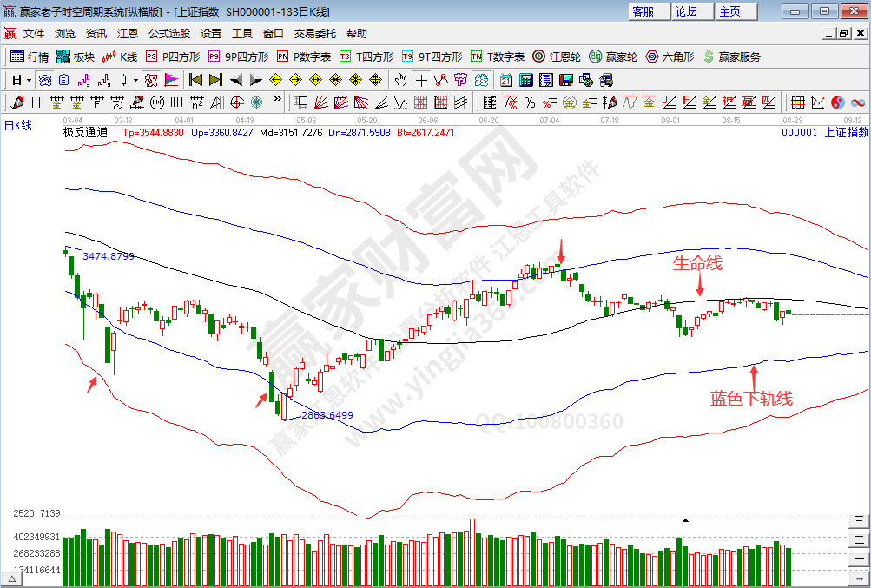Toggle the crosshair cursor button
871x588 pixels.
(421, 80)
